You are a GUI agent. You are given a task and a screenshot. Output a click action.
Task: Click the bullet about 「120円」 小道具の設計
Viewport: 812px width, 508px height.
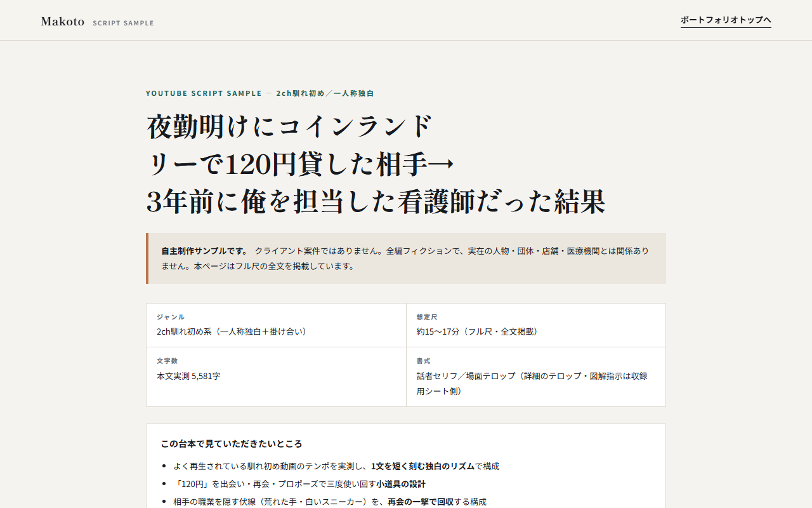[x=299, y=484]
